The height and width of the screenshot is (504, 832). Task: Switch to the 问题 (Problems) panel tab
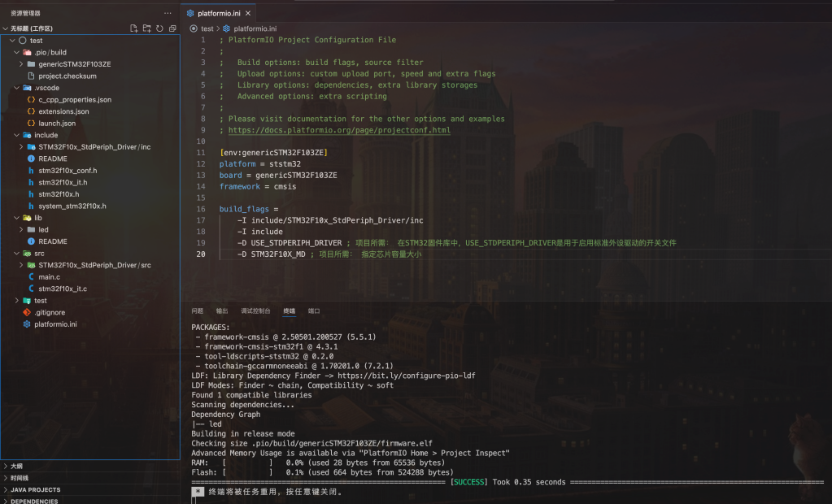[198, 311]
